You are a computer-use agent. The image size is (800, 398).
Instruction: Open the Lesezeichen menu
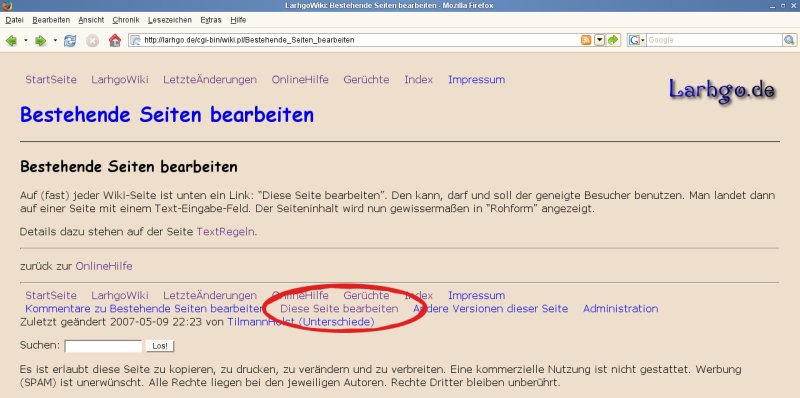click(x=170, y=20)
